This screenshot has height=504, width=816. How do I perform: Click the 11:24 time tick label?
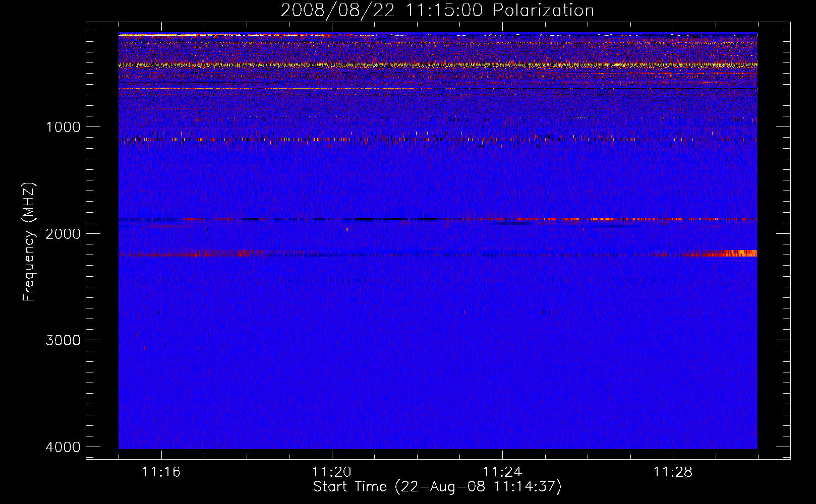(x=502, y=472)
